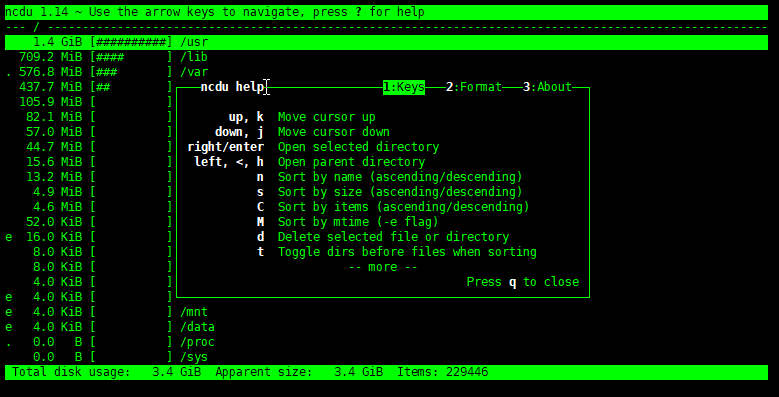779x397 pixels.
Task: Open the 3:About help tab
Action: point(547,87)
